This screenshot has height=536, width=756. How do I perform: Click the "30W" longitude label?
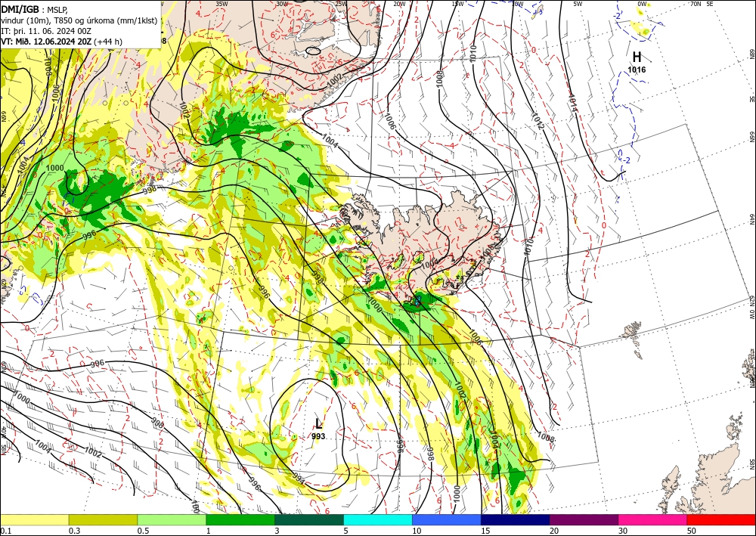282,4
